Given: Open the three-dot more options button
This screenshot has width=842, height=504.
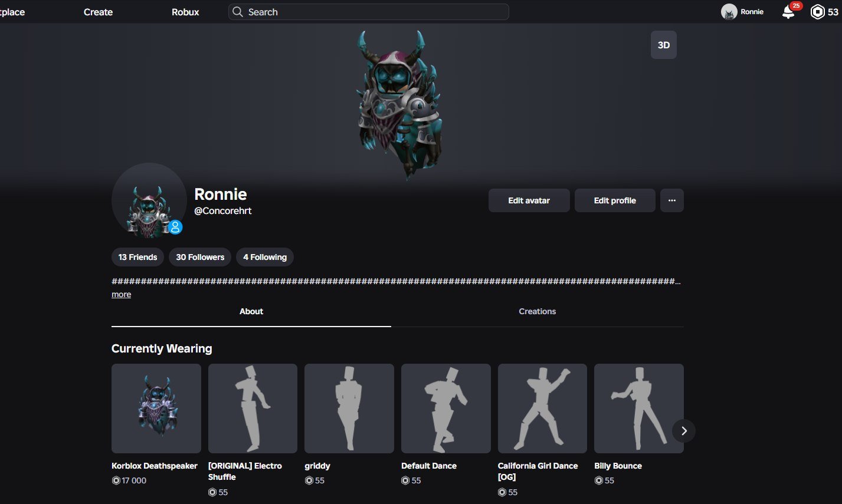Looking at the screenshot, I should (x=671, y=200).
